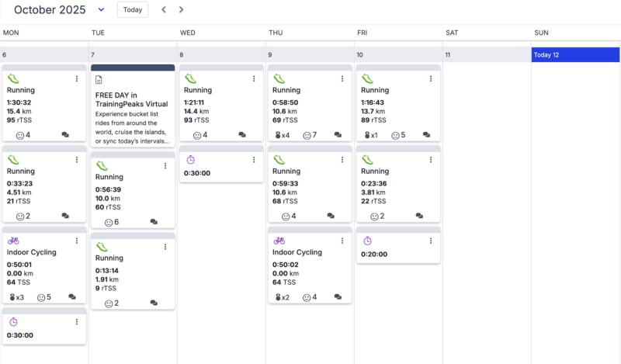This screenshot has height=364, width=621.
Task: Click kettlebell x3 icon on Monday's cycling
Action: click(x=12, y=296)
